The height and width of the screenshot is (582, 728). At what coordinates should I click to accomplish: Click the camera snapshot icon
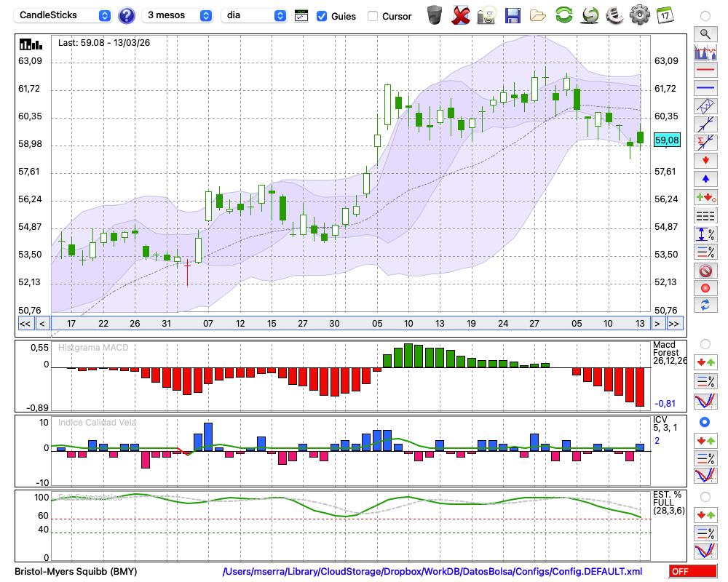coord(486,15)
